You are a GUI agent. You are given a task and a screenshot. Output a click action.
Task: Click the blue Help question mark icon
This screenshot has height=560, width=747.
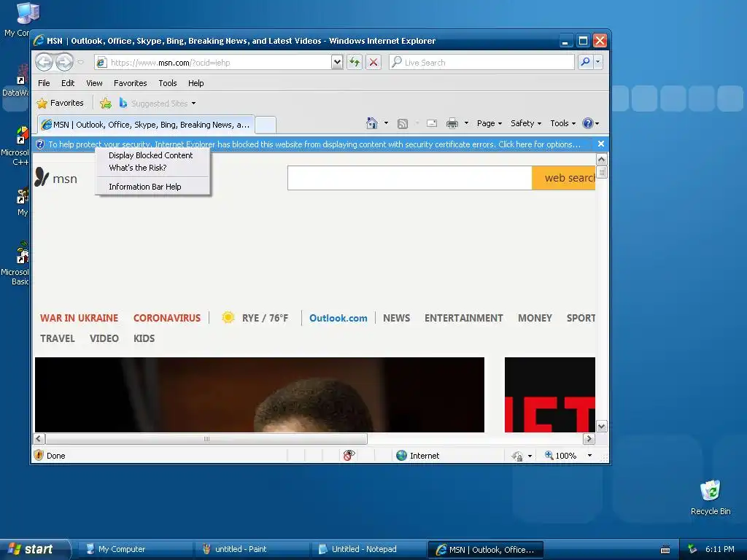pyautogui.click(x=588, y=123)
